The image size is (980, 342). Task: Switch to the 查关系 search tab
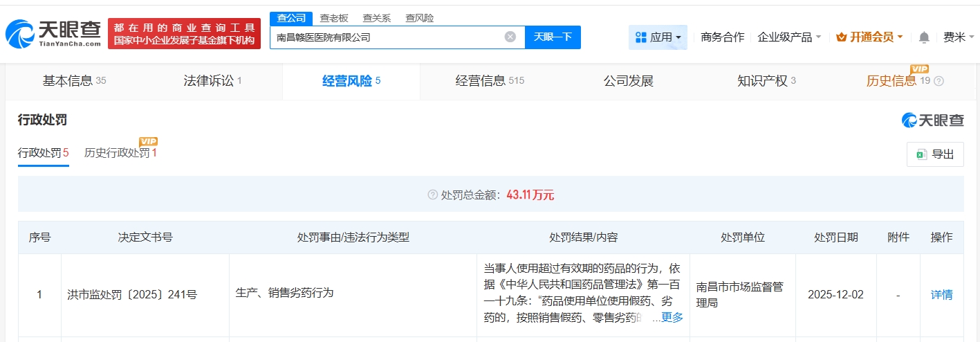click(x=377, y=18)
